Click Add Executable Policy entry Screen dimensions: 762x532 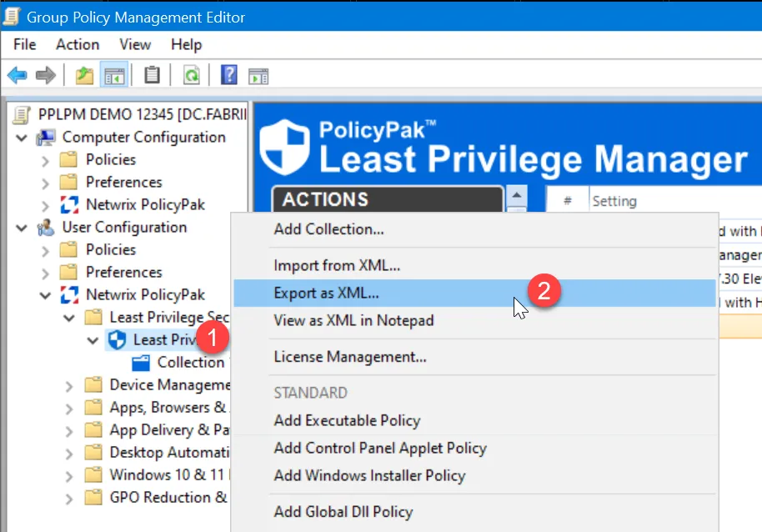[347, 420]
